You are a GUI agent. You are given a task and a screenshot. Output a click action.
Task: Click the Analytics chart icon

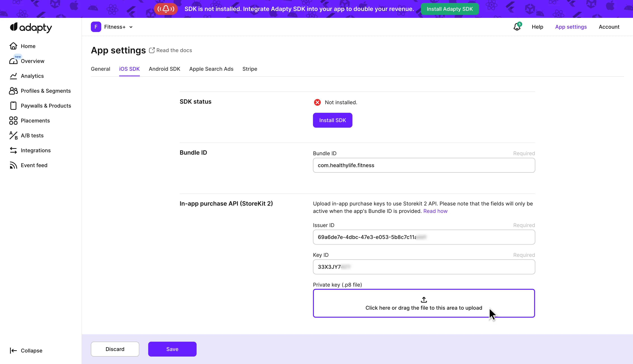point(13,76)
